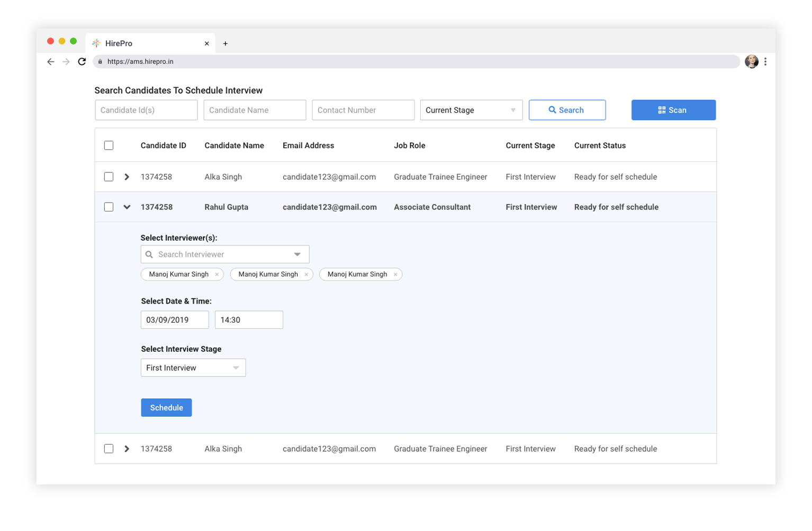This screenshot has width=812, height=531.
Task: Click Ready for self schedule in last row
Action: [616, 449]
